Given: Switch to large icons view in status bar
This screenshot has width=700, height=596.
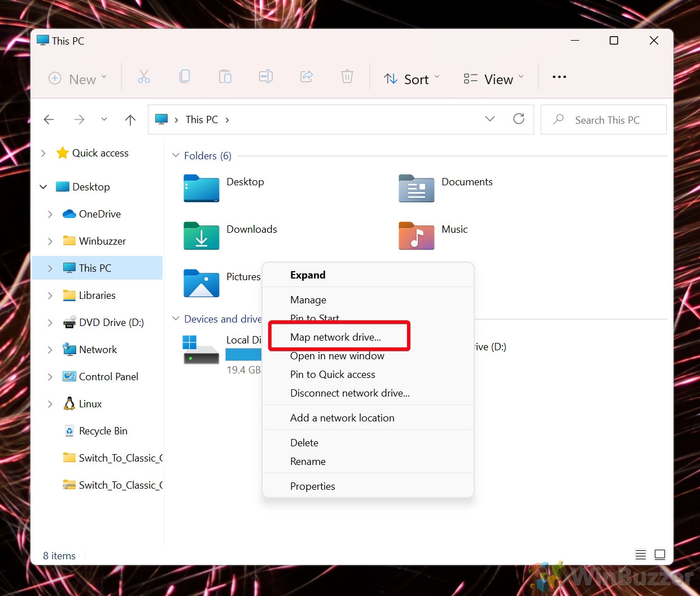Looking at the screenshot, I should tap(660, 555).
